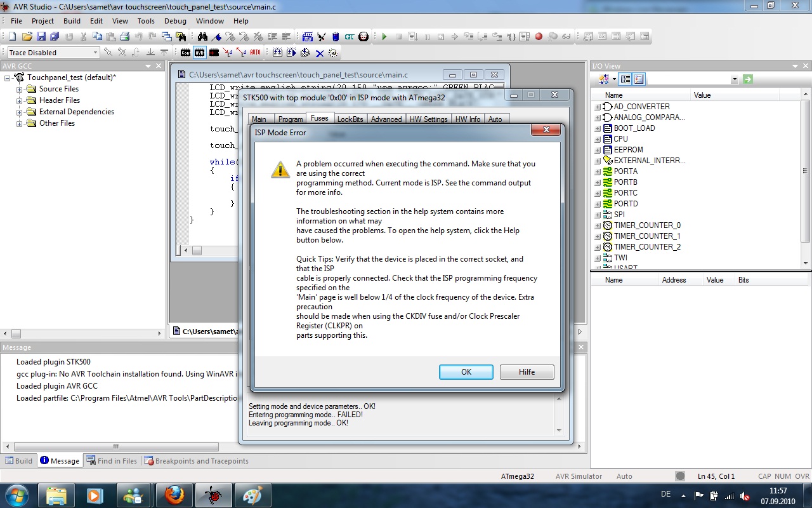
Task: Open Firefox from the taskbar
Action: (x=174, y=495)
